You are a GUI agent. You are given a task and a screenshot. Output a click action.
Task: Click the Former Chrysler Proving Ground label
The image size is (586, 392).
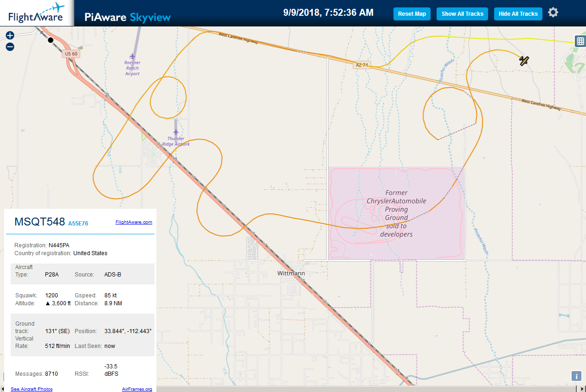coord(396,213)
